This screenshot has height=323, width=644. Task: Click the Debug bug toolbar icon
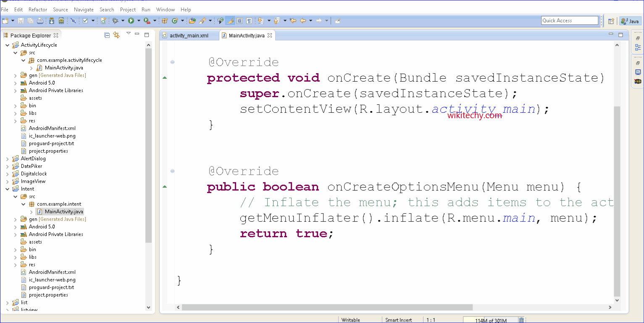pyautogui.click(x=115, y=21)
